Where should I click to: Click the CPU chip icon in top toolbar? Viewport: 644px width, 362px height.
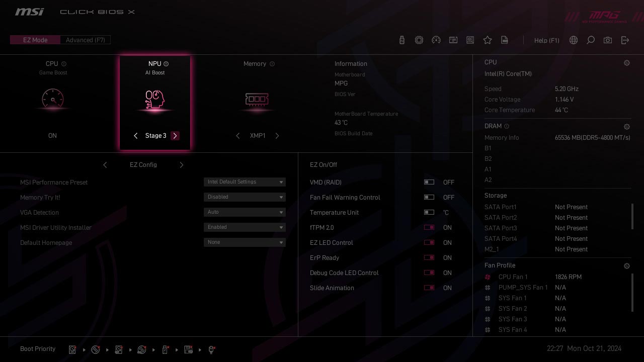coord(419,40)
